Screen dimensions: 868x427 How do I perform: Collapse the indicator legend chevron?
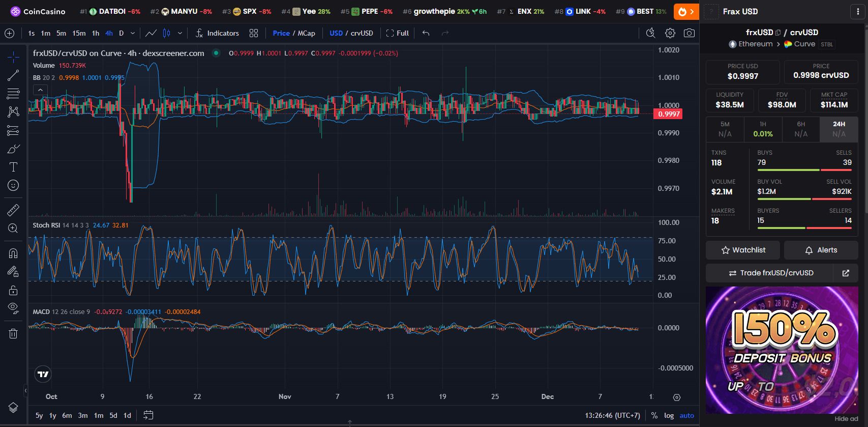click(40, 90)
